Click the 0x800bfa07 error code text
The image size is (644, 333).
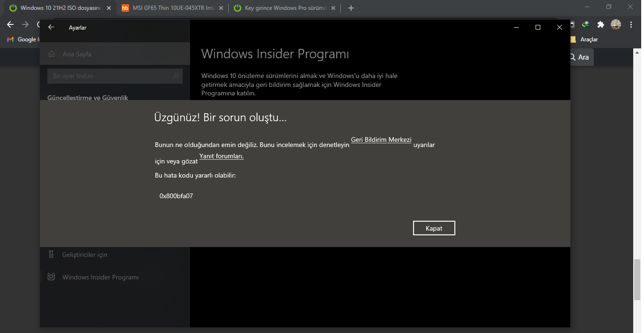pos(176,196)
